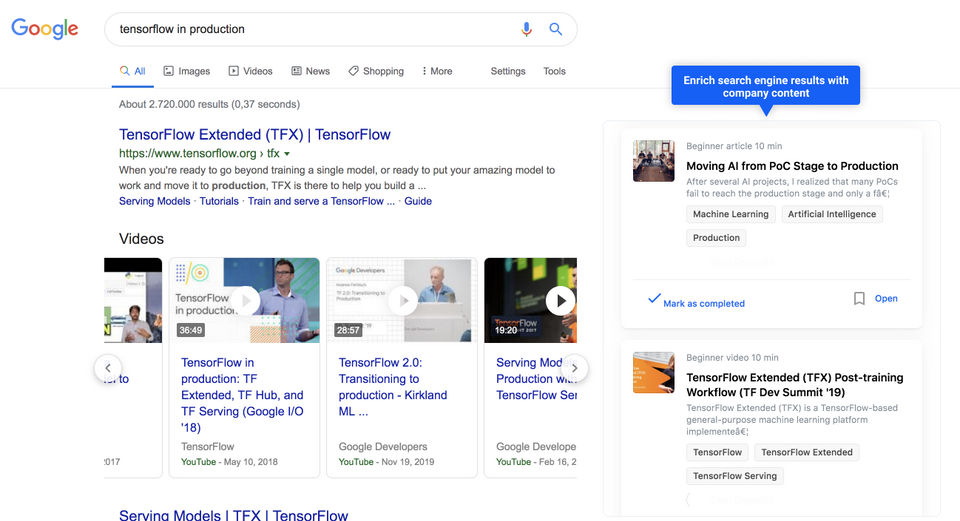Open the Serving Models sitelink
The image size is (960, 521).
pos(154,201)
